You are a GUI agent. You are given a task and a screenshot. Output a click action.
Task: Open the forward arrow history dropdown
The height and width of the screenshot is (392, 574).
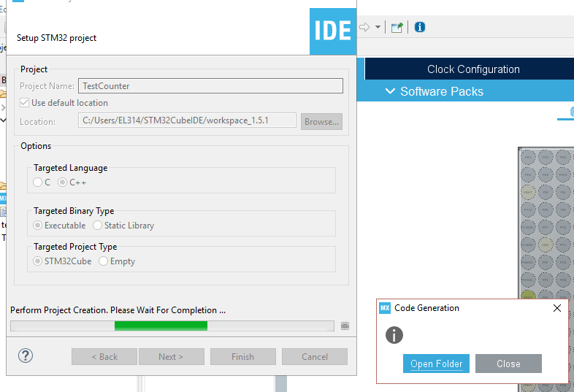coord(378,27)
